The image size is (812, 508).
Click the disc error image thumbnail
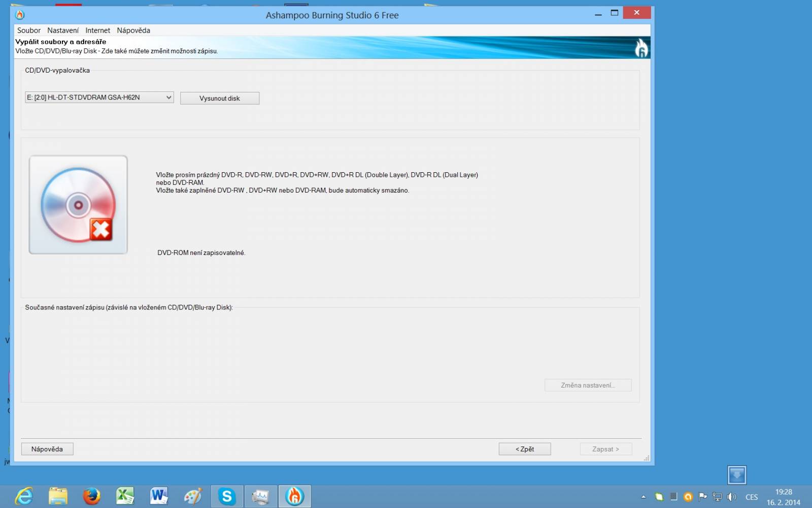(x=78, y=205)
